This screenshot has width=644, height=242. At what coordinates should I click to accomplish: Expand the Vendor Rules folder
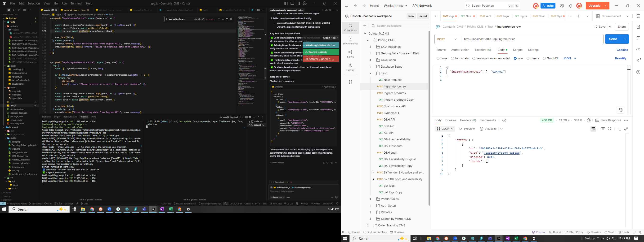[371, 199]
